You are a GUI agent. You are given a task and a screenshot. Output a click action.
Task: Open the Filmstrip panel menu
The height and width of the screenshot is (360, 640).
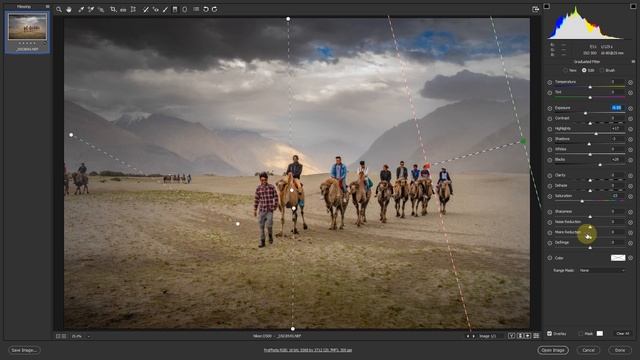[47, 7]
